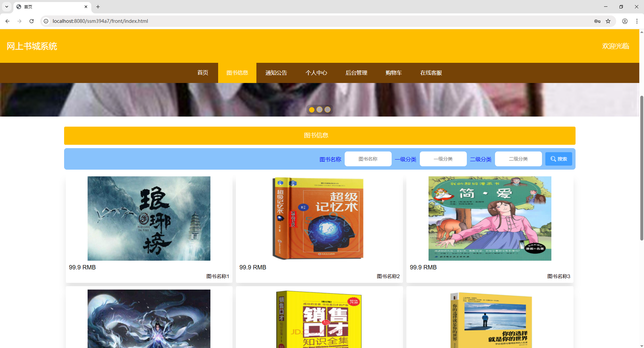Image resolution: width=644 pixels, height=348 pixels.
Task: Click the 二级分类 search input field
Action: point(518,159)
